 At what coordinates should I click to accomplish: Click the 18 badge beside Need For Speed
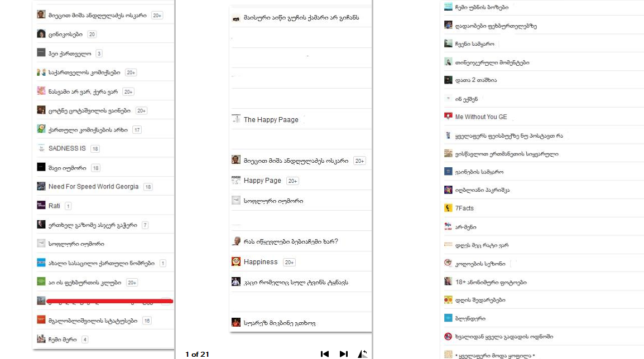(148, 187)
